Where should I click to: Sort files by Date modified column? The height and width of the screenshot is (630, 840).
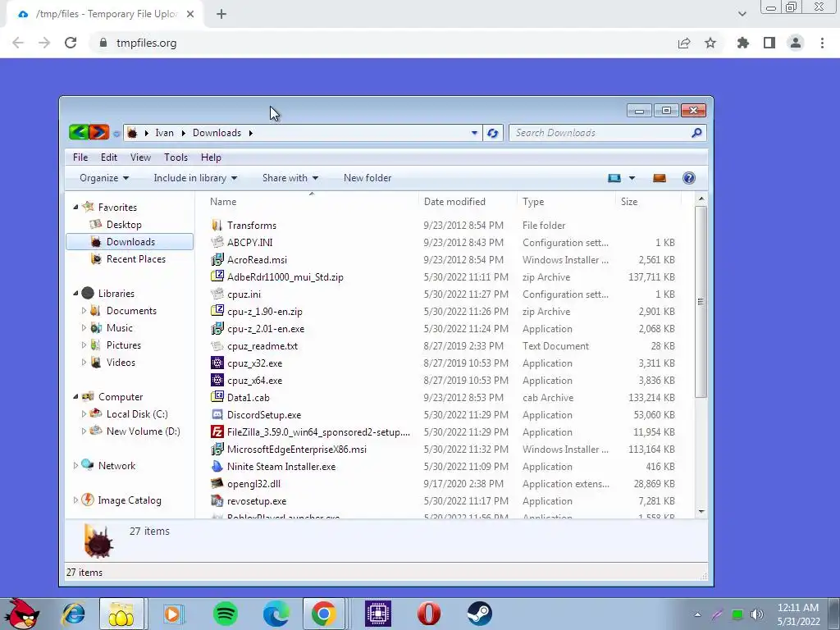click(468, 202)
